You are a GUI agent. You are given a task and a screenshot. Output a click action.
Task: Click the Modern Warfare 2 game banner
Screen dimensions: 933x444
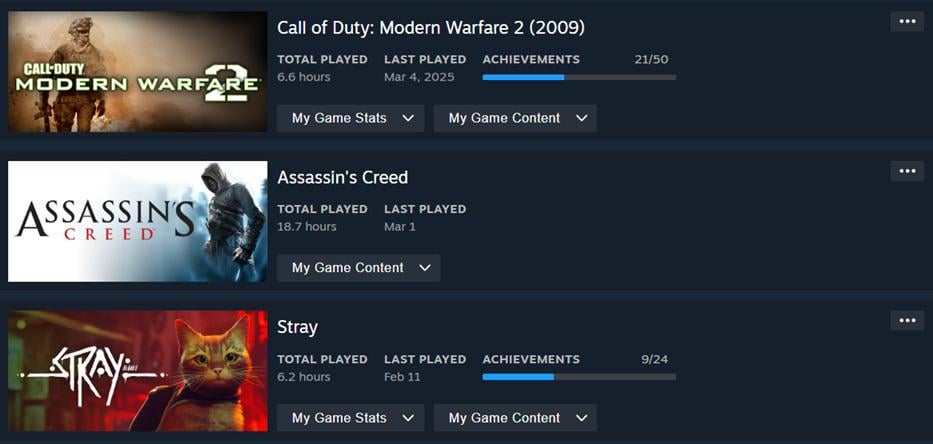[138, 72]
